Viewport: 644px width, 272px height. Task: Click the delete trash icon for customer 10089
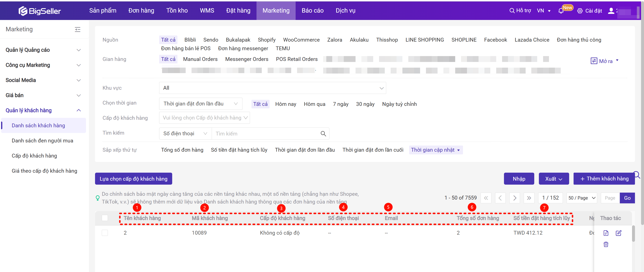pyautogui.click(x=606, y=244)
